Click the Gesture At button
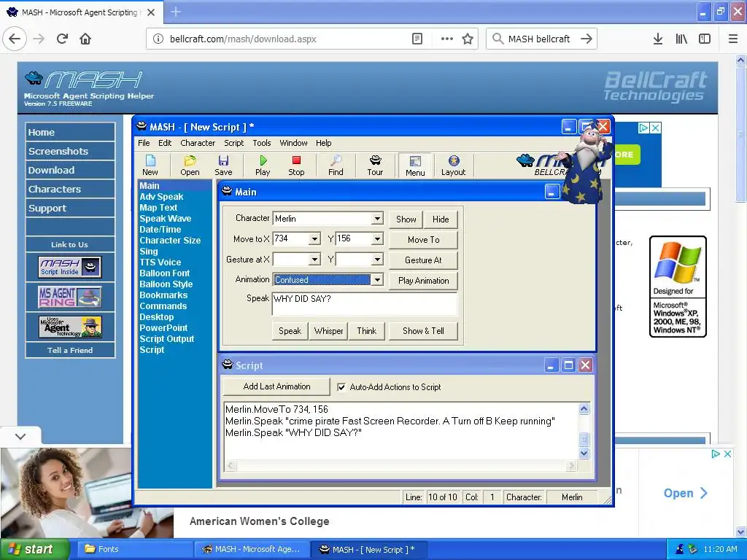Screen dimensions: 747x560 coord(424,260)
